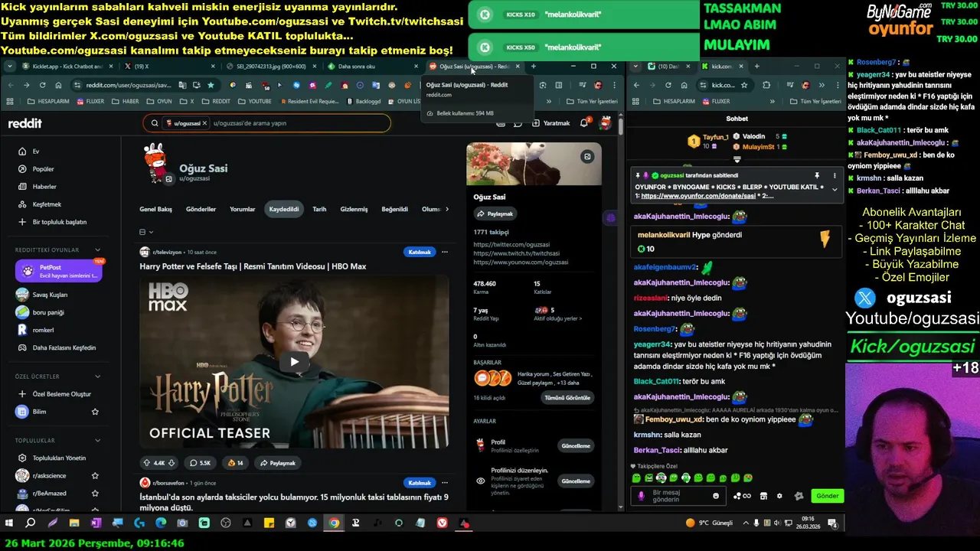The height and width of the screenshot is (551, 980).
Task: Open the browser tab search dropdown
Action: pyautogui.click(x=9, y=67)
